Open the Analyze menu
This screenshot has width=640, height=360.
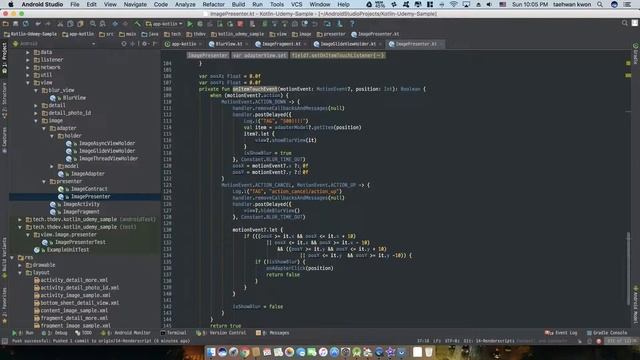coord(185,4)
